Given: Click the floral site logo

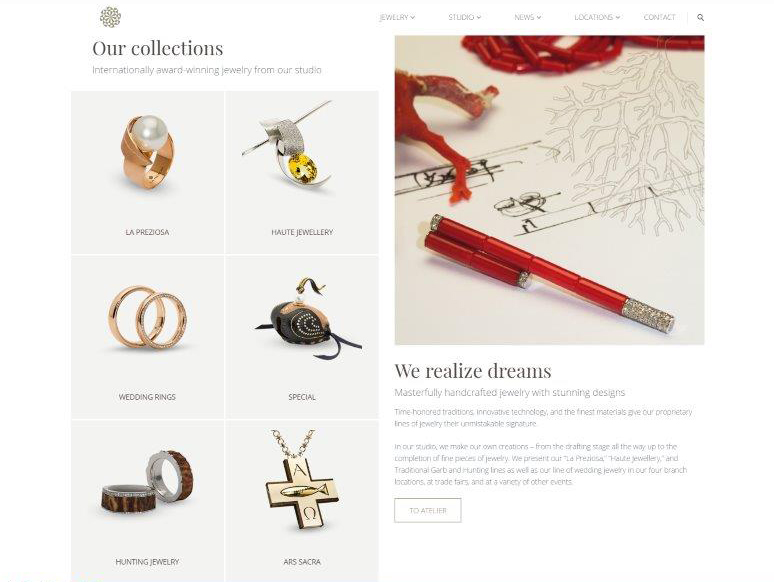Looking at the screenshot, I should (110, 17).
